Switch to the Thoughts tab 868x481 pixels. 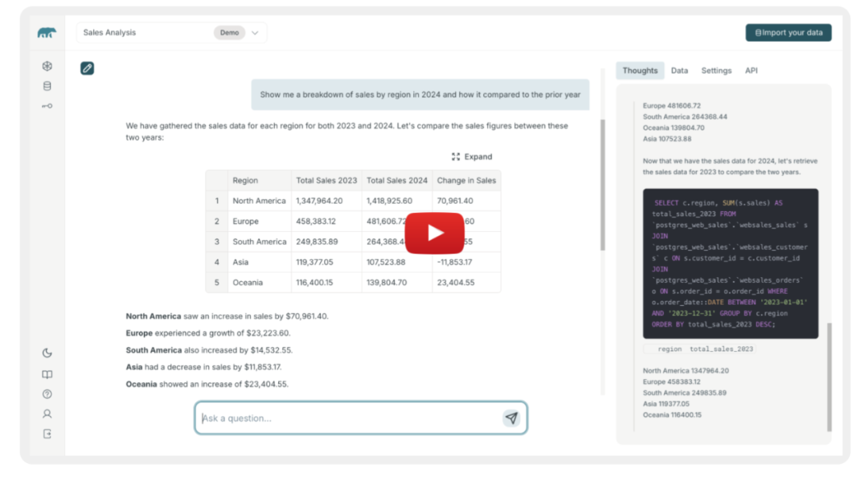tap(640, 71)
